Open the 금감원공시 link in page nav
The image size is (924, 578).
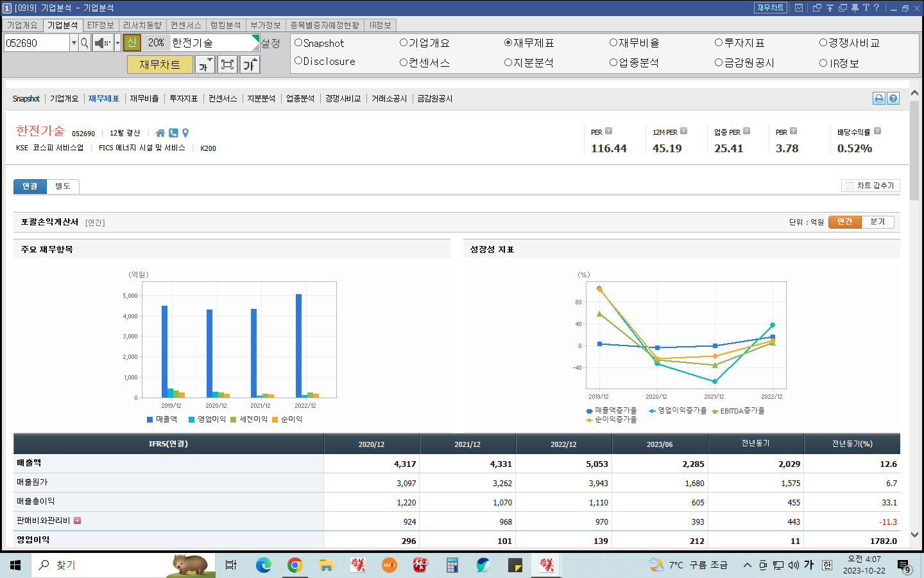point(435,98)
